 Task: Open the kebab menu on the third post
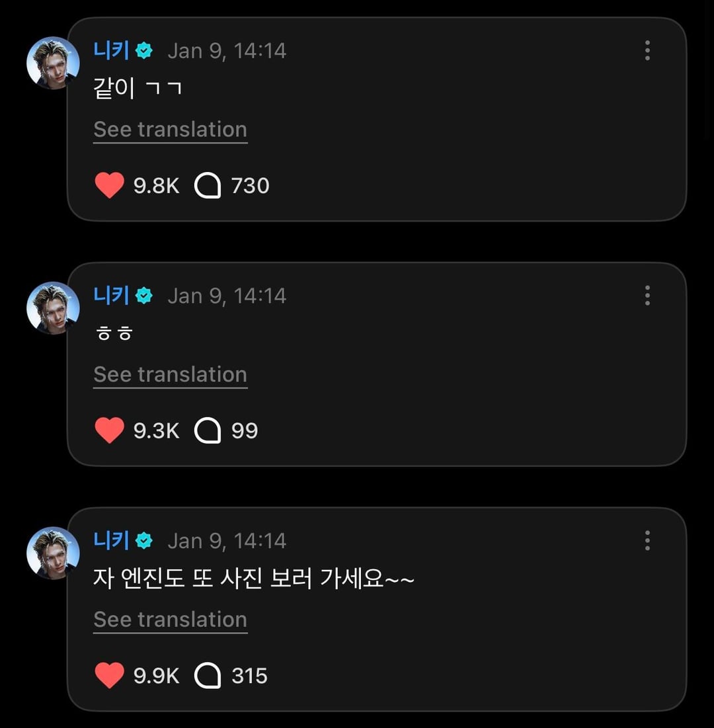click(647, 540)
